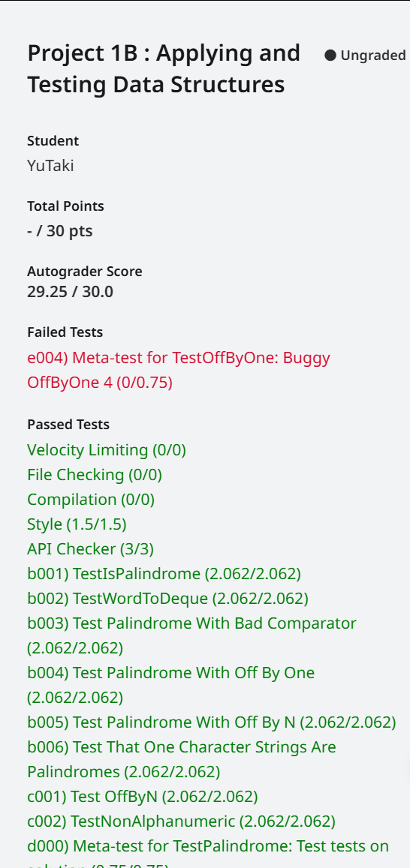This screenshot has height=868, width=410.
Task: Select b005 Test Palindrome With Off By N
Action: pos(212,722)
